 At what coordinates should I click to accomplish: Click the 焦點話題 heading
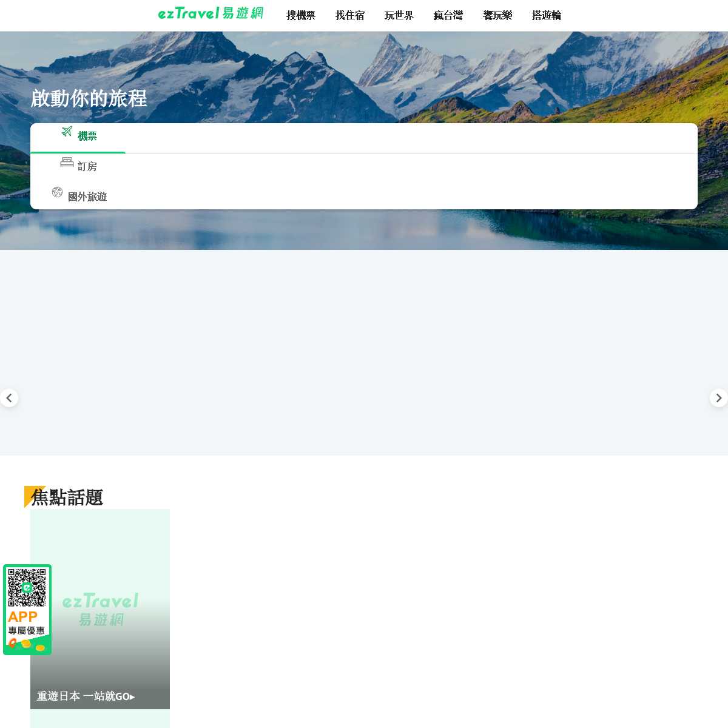click(x=67, y=497)
